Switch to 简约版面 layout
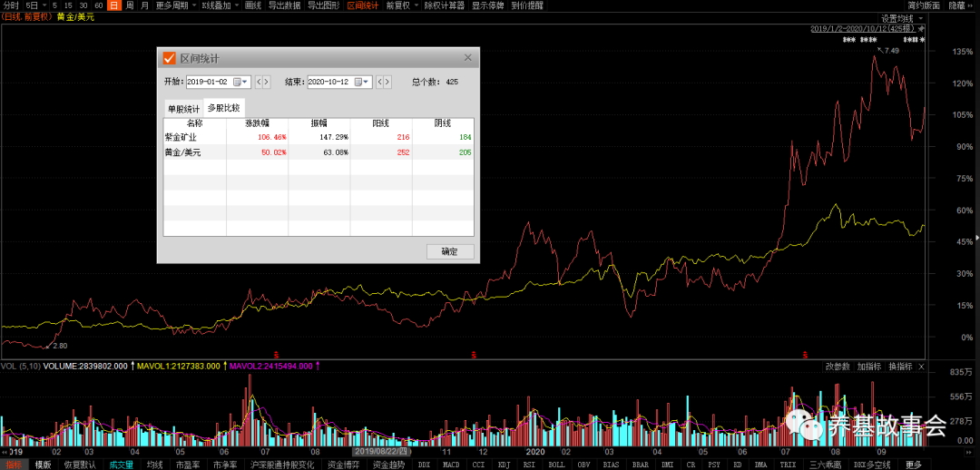The width and height of the screenshot is (980, 470). click(924, 5)
